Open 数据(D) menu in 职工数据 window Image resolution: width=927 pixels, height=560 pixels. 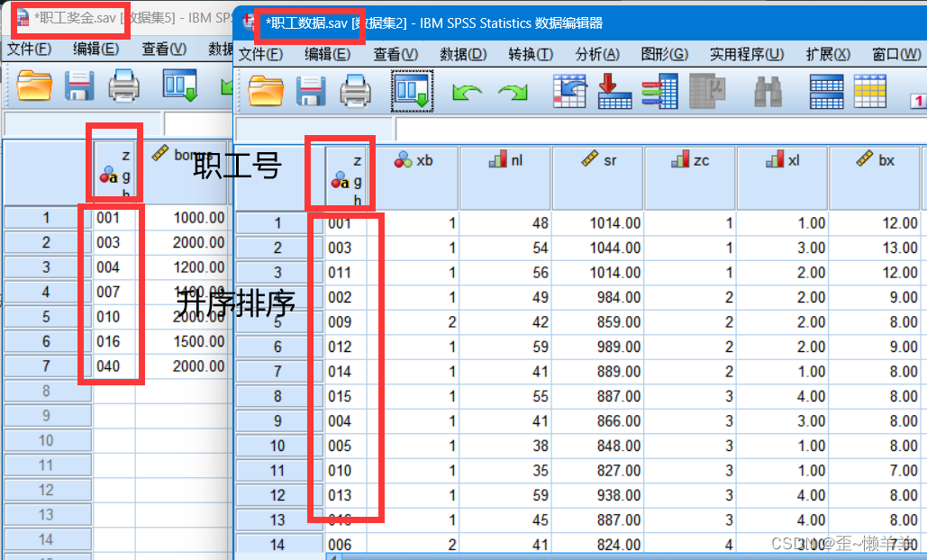(x=463, y=54)
